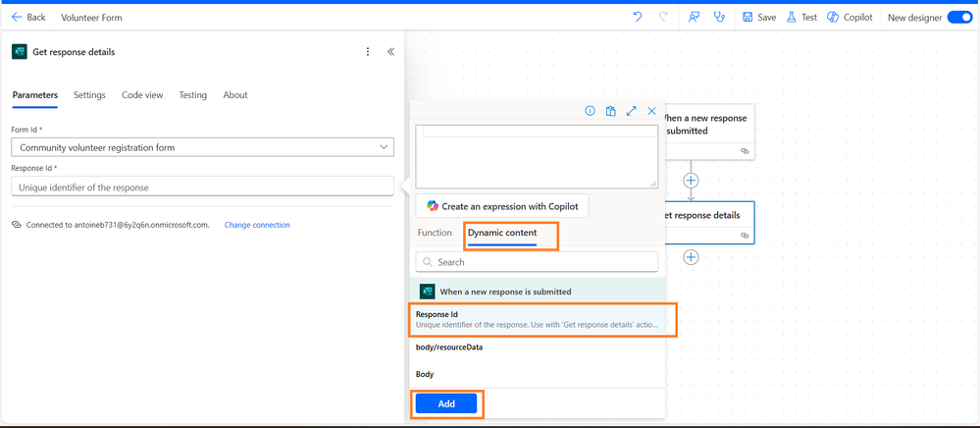The height and width of the screenshot is (428, 980).
Task: Switch to the Function tab
Action: pos(435,233)
